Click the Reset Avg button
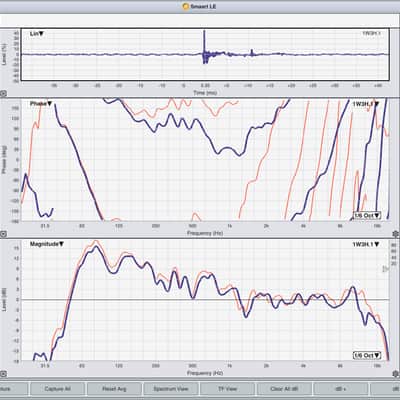This screenshot has width=400, height=400. [114, 389]
